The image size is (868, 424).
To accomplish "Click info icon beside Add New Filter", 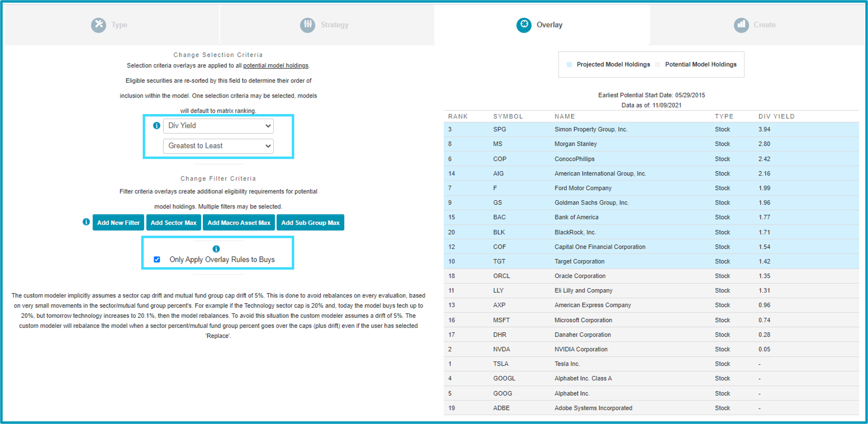I will point(86,222).
